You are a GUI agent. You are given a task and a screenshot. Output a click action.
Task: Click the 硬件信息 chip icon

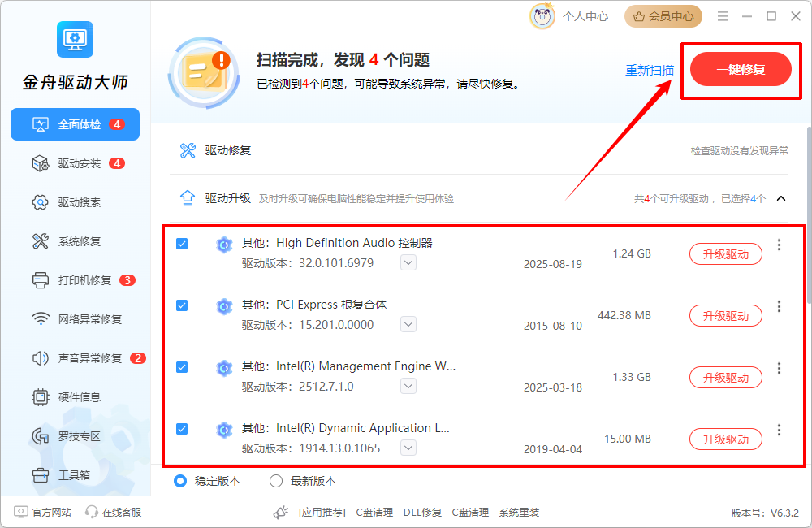(41, 397)
